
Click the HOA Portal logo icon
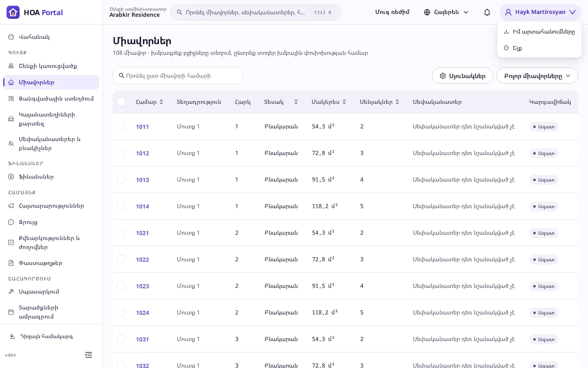(x=13, y=12)
